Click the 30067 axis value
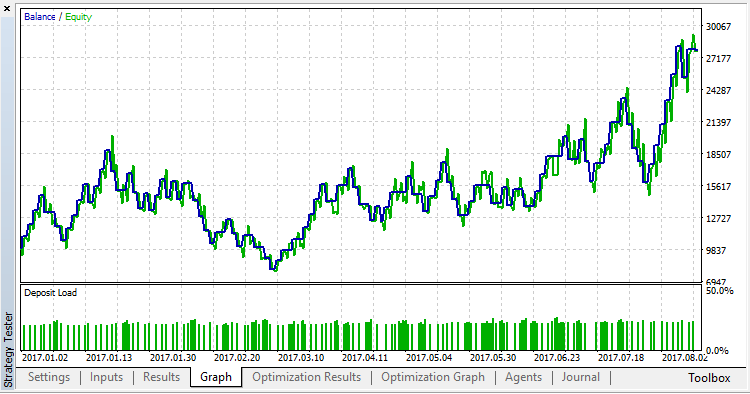Screen dimensions: 750x394 [x=718, y=26]
